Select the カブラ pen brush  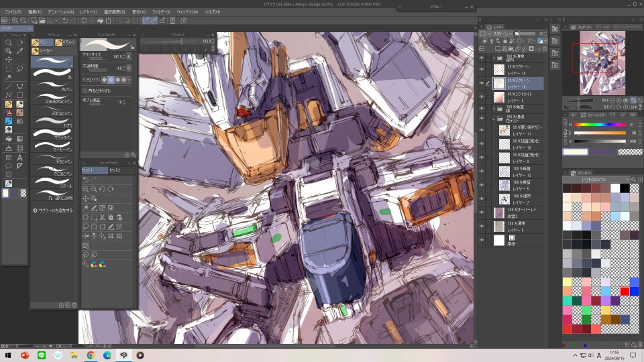(52, 121)
